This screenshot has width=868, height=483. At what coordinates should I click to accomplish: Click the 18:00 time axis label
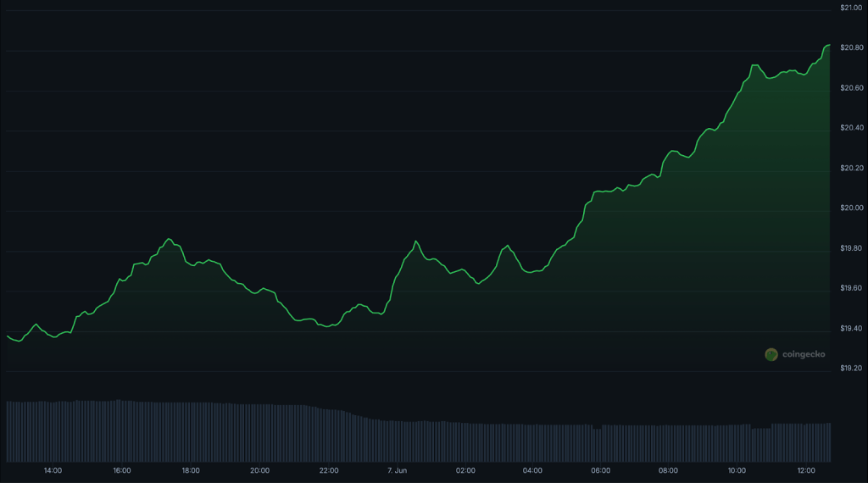pyautogui.click(x=191, y=470)
